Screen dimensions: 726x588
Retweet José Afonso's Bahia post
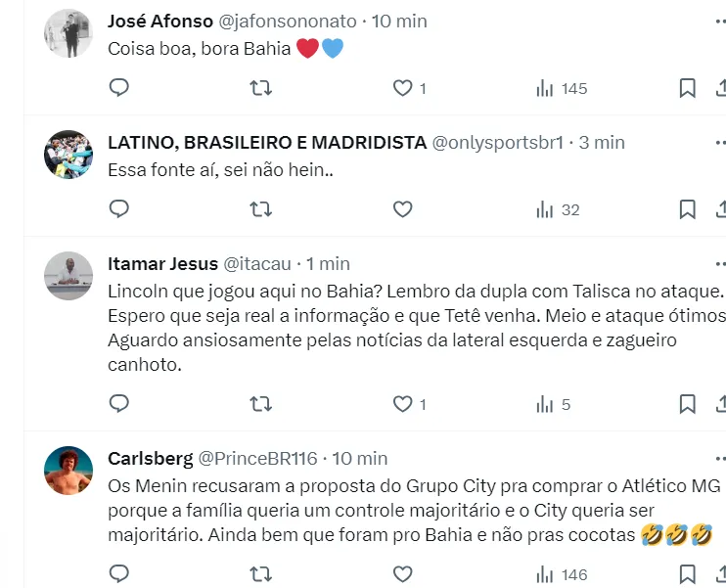[260, 88]
